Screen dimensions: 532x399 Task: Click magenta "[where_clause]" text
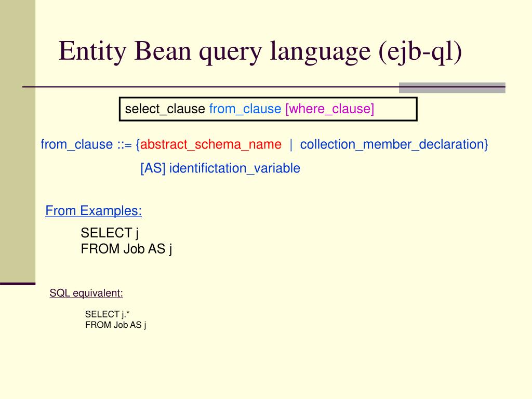(330, 109)
